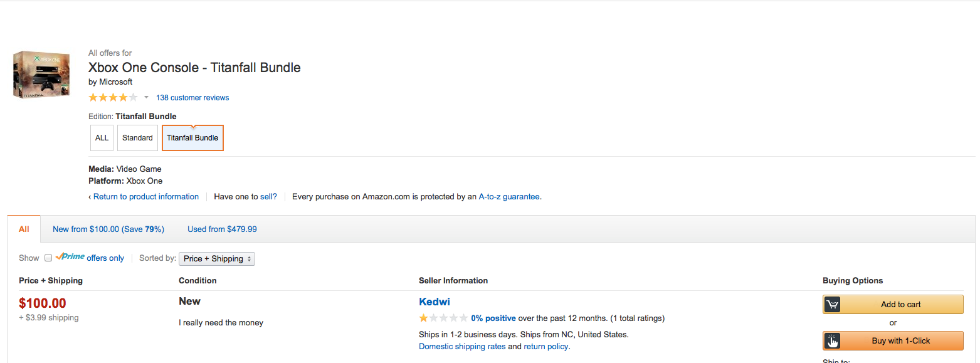Screen dimensions: 980x363
Task: Click the Domestic shipping rates link
Action: click(462, 346)
